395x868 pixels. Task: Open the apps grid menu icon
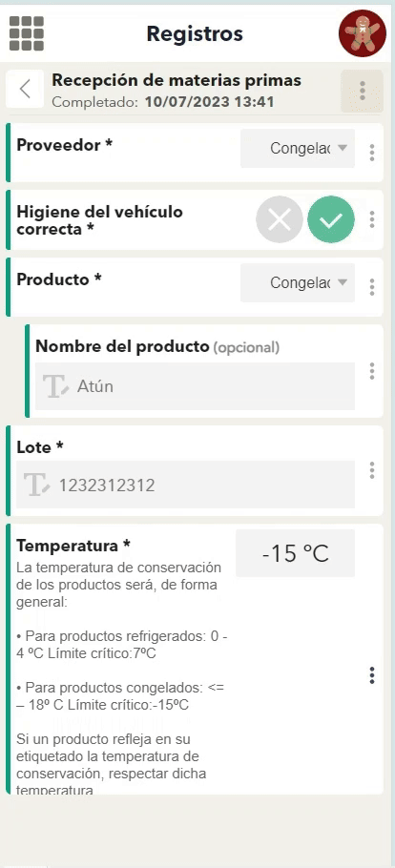[x=27, y=33]
